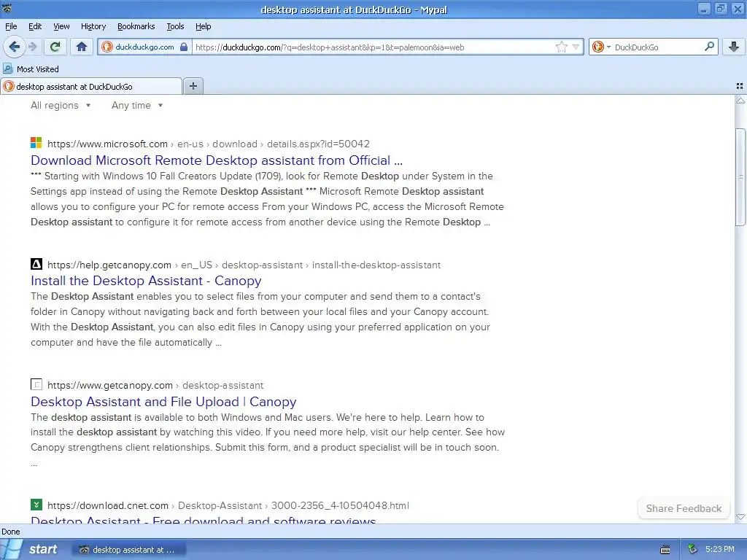Open the Home page button
The height and width of the screenshot is (560, 747).
tap(82, 47)
